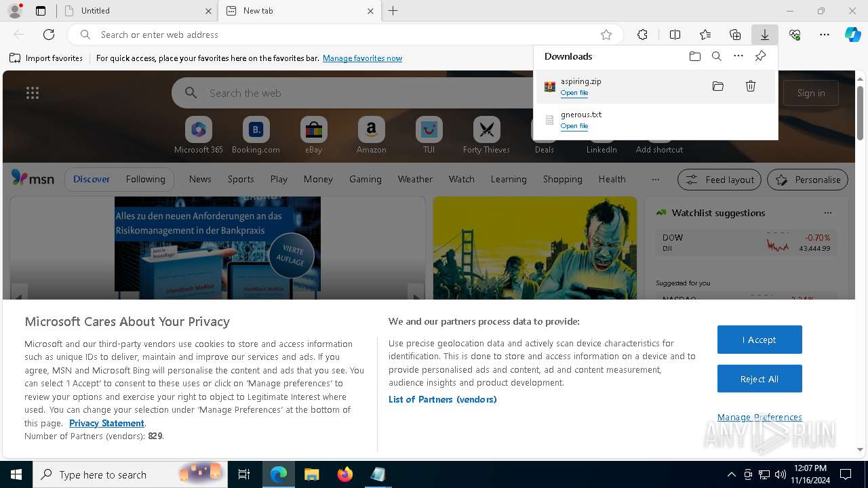The image size is (868, 488).
Task: Refresh the page with reload icon
Action: 49,35
